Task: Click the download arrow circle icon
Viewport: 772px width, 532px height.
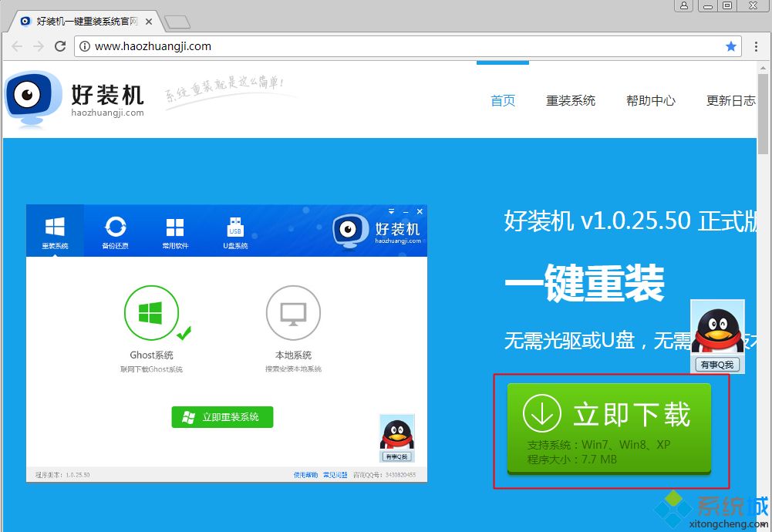Action: click(542, 413)
